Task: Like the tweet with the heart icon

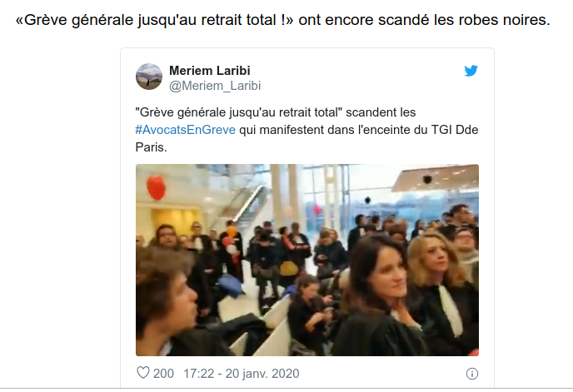Action: click(x=143, y=373)
